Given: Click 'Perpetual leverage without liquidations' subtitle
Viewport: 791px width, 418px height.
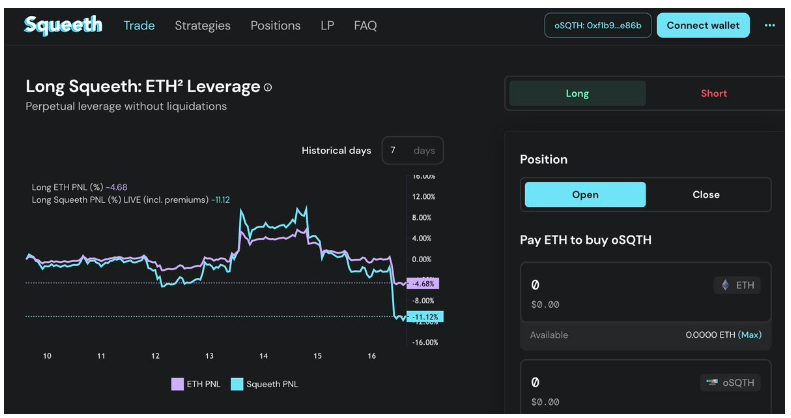Looking at the screenshot, I should click(126, 106).
